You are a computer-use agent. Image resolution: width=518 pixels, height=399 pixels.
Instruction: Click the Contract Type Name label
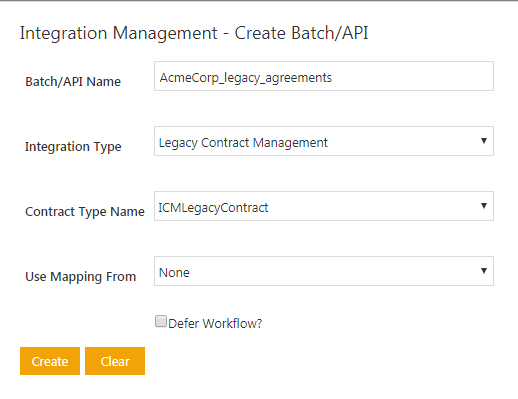85,212
